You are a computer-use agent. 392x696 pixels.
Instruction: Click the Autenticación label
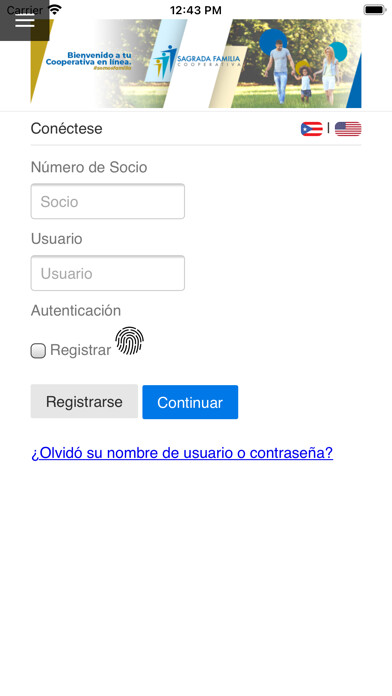(x=75, y=310)
